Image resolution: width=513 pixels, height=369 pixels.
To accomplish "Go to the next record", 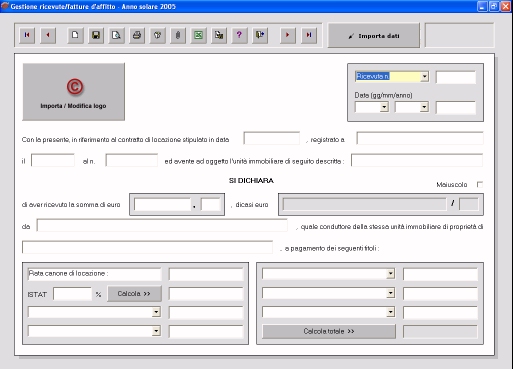I will tap(288, 35).
